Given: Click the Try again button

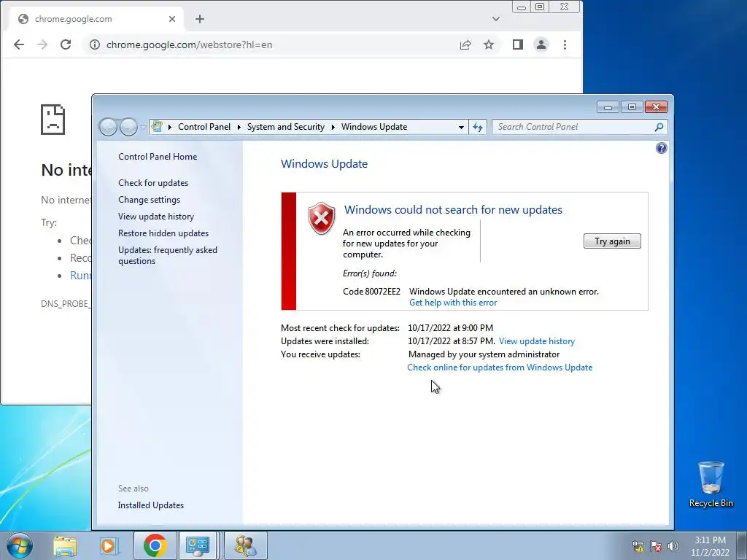Looking at the screenshot, I should point(612,241).
